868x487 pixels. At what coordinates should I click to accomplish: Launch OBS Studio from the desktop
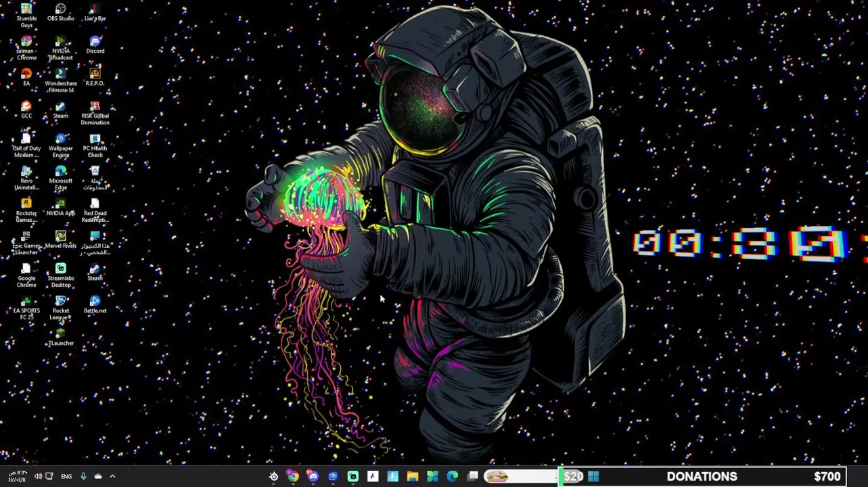click(x=61, y=13)
